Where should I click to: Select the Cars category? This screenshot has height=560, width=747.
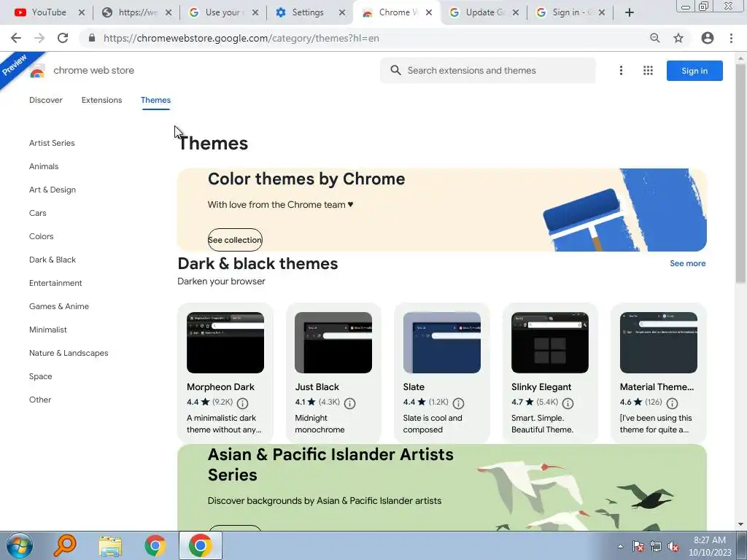pyautogui.click(x=38, y=213)
